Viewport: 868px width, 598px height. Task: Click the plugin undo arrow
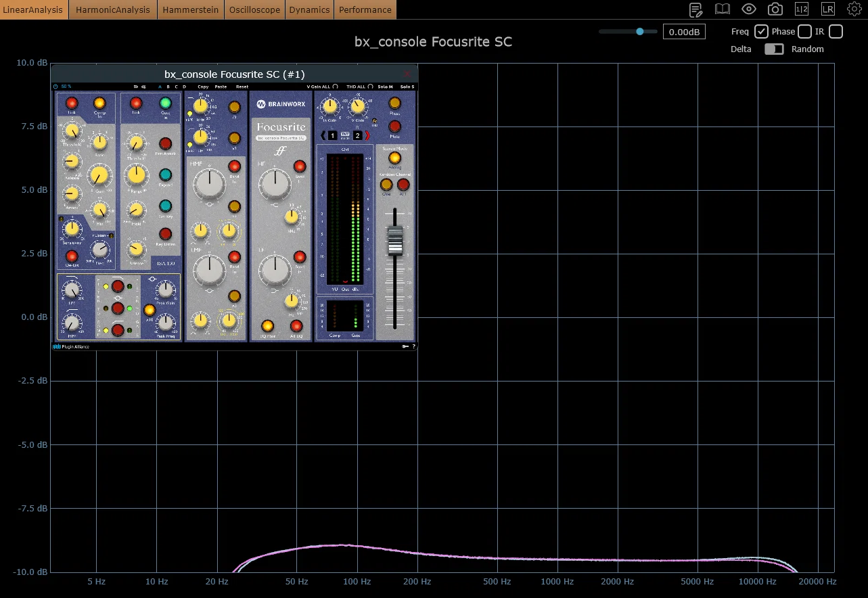pos(136,87)
